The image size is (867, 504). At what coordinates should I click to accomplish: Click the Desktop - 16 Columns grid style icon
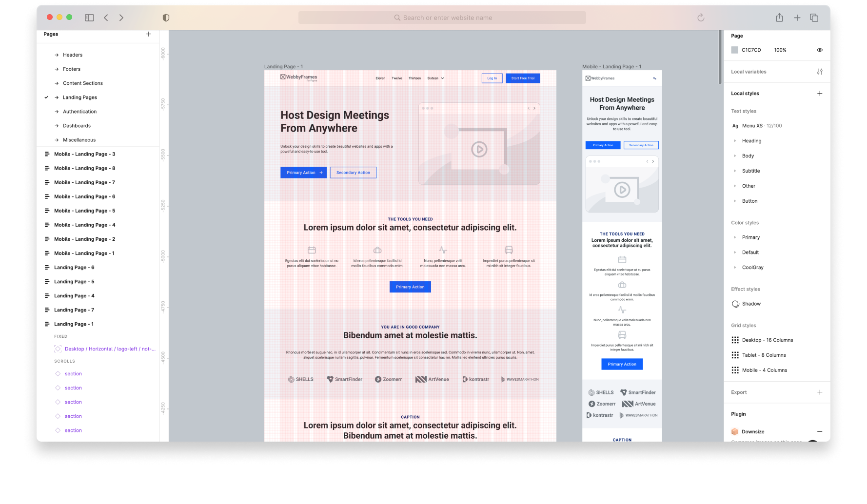point(735,340)
